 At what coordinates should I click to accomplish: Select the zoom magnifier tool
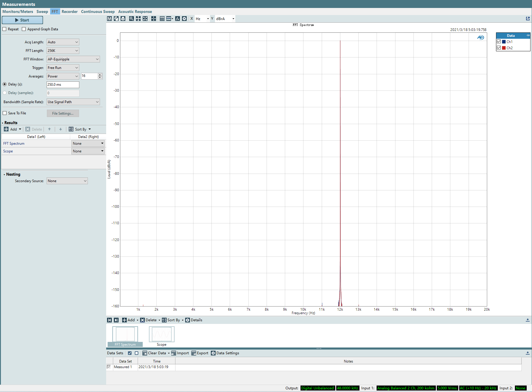pyautogui.click(x=132, y=19)
